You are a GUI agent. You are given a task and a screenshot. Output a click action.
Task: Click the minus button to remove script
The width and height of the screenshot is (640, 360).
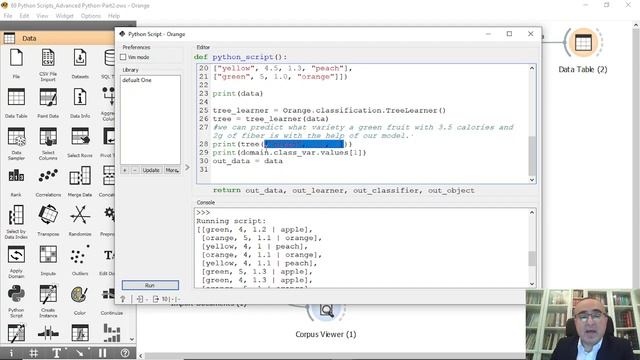coord(135,170)
